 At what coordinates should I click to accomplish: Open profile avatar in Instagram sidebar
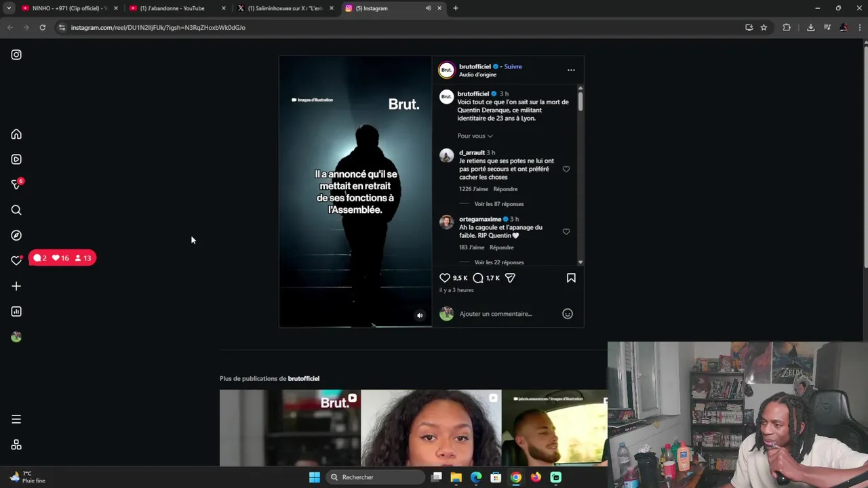16,337
